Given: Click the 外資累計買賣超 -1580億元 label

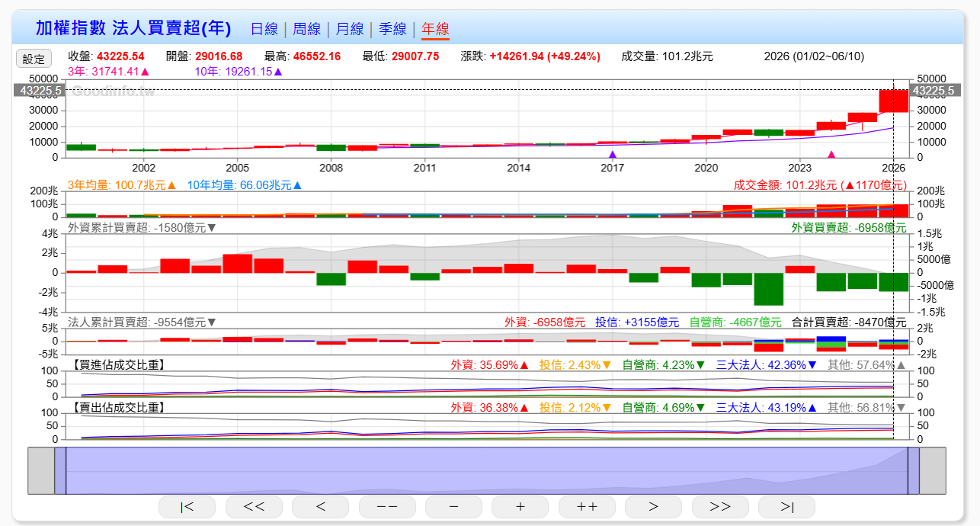Looking at the screenshot, I should pyautogui.click(x=143, y=227).
